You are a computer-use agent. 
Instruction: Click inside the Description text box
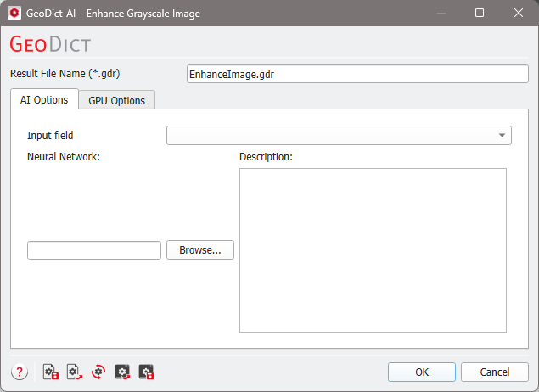(x=373, y=250)
